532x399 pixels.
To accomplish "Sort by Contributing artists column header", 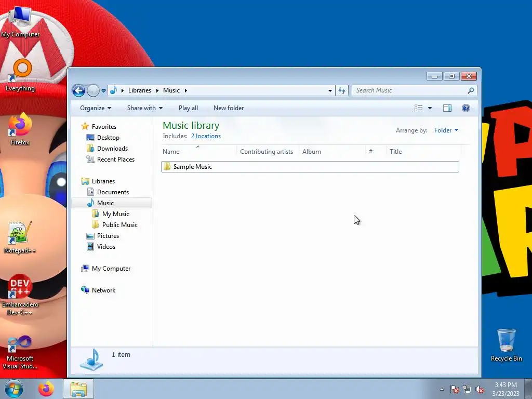I will (x=268, y=151).
